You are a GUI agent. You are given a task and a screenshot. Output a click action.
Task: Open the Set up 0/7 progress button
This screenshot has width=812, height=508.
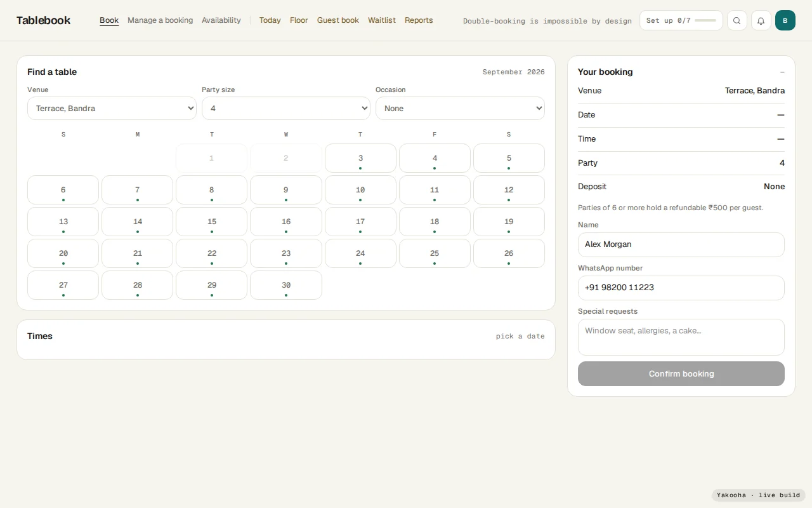click(x=681, y=20)
